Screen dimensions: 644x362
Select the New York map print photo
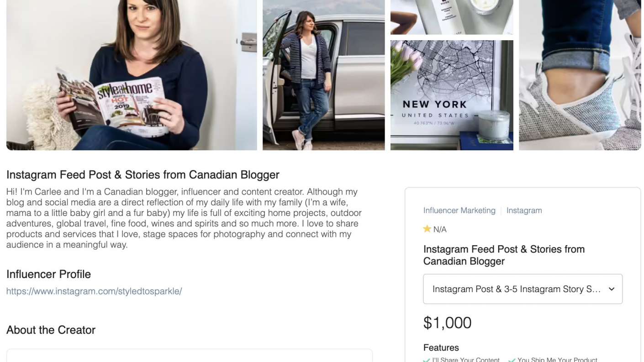pos(452,95)
